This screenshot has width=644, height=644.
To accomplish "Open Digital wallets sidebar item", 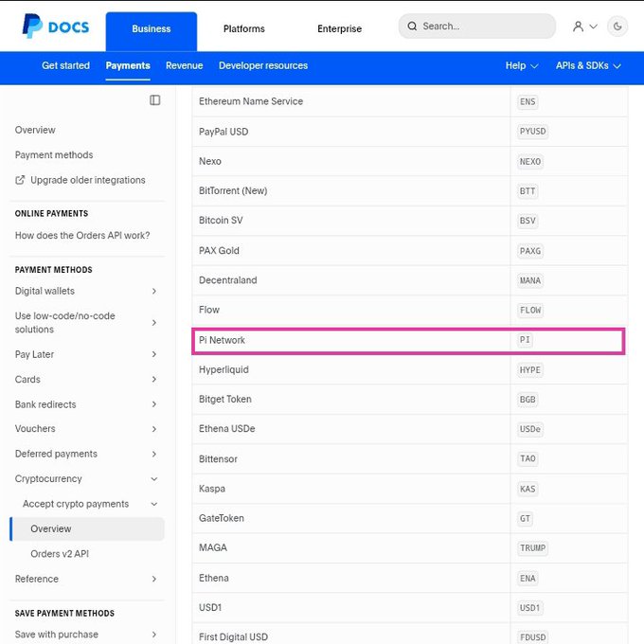I will point(45,291).
